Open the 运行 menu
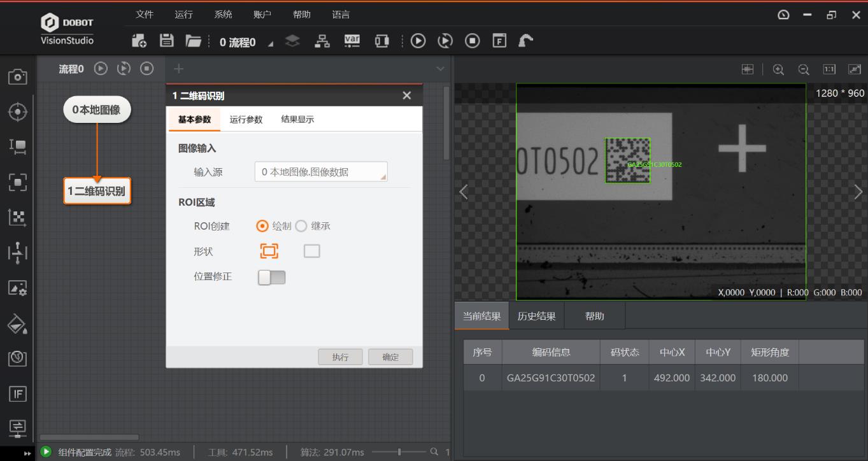This screenshot has height=461, width=868. [183, 14]
